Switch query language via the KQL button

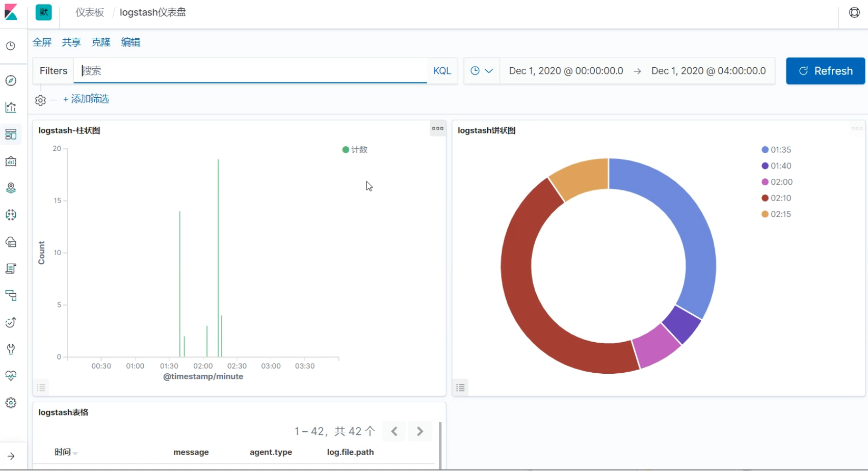(442, 71)
